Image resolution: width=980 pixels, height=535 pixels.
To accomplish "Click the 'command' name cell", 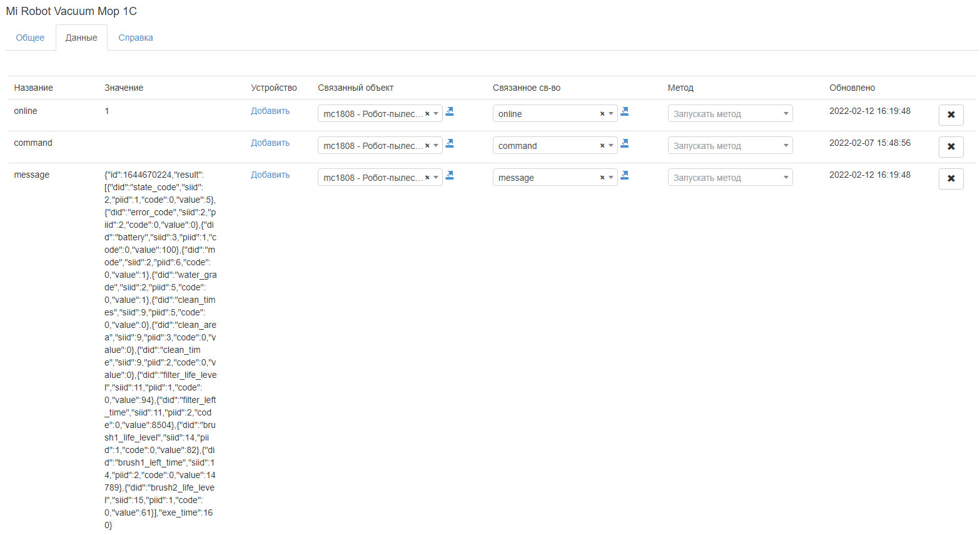I will point(33,143).
